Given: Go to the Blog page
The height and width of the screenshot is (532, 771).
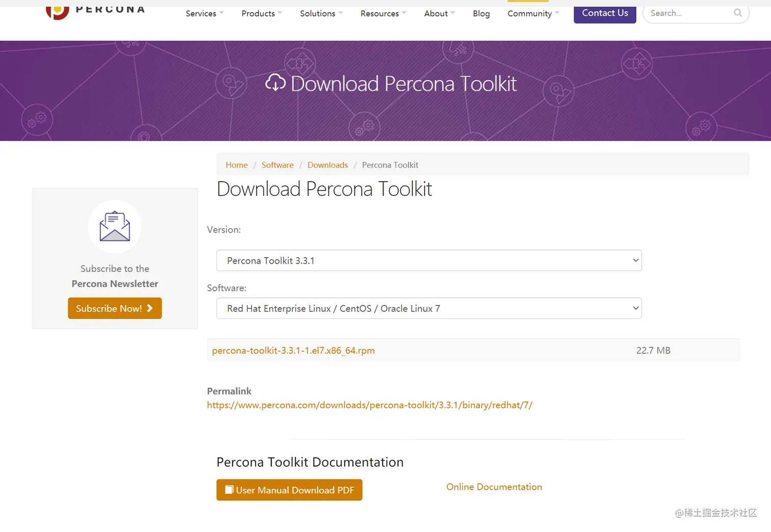Looking at the screenshot, I should pyautogui.click(x=481, y=13).
